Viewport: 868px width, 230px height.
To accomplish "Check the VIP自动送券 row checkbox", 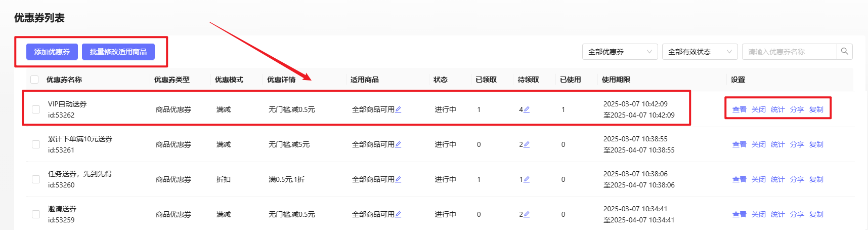I will [36, 109].
